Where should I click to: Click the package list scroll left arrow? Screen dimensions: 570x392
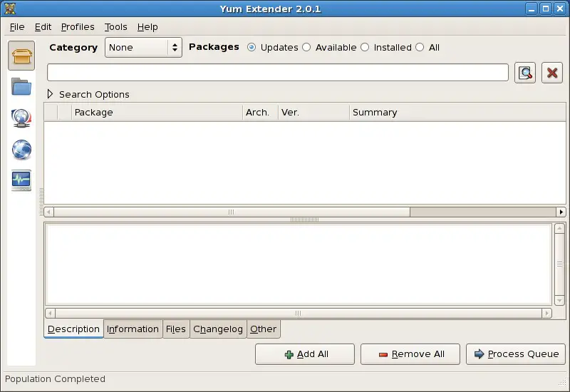tap(48, 212)
